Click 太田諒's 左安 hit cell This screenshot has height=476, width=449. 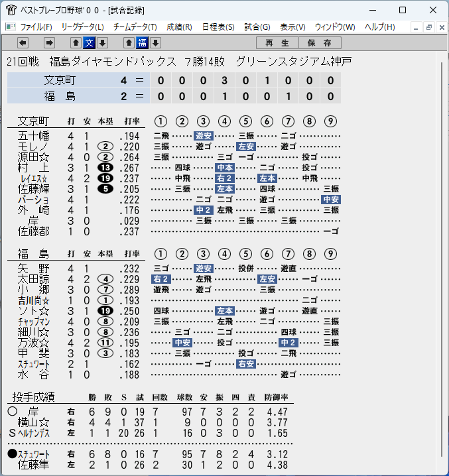267,279
